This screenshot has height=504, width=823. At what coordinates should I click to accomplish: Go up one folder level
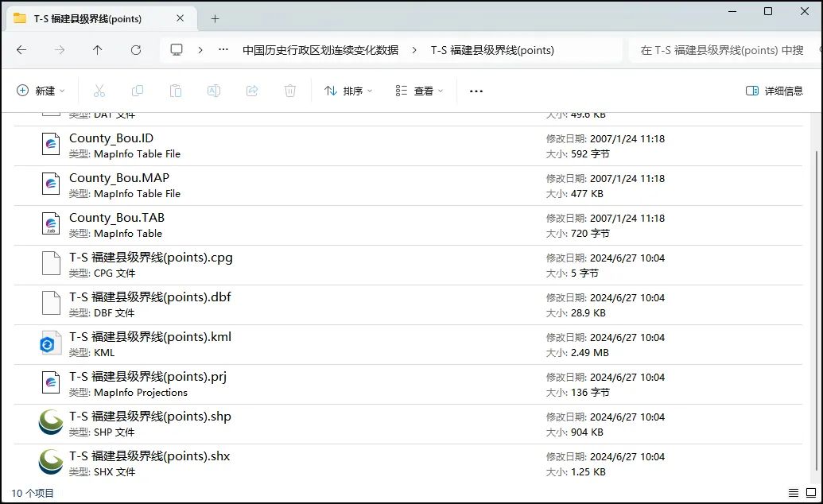point(98,50)
